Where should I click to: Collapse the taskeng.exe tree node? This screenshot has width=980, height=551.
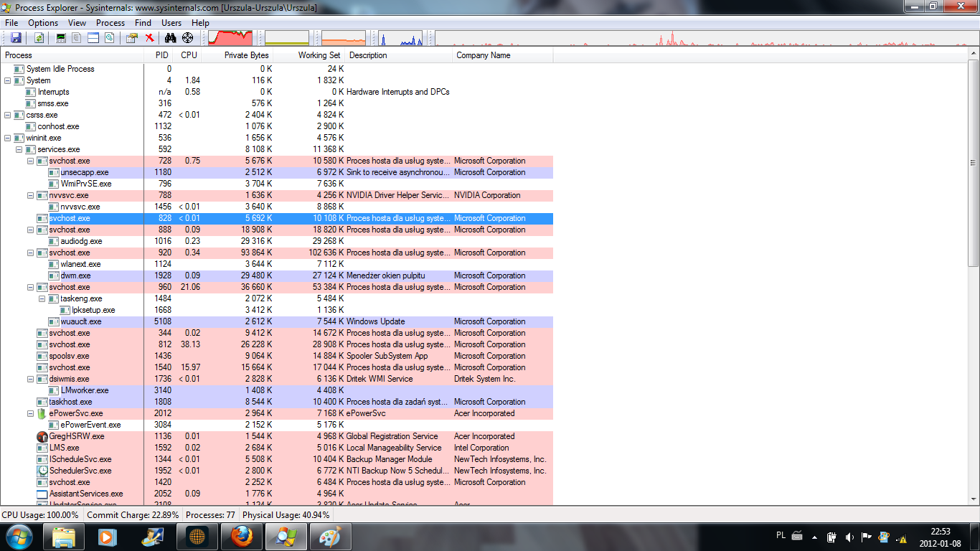pyautogui.click(x=42, y=298)
